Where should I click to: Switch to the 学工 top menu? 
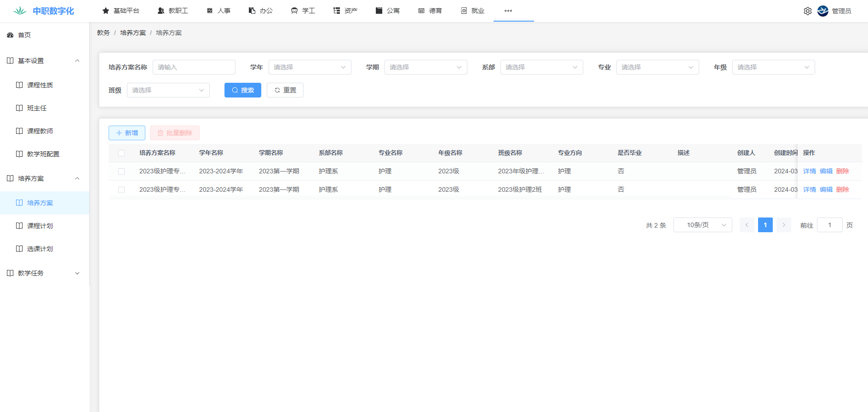coord(303,11)
